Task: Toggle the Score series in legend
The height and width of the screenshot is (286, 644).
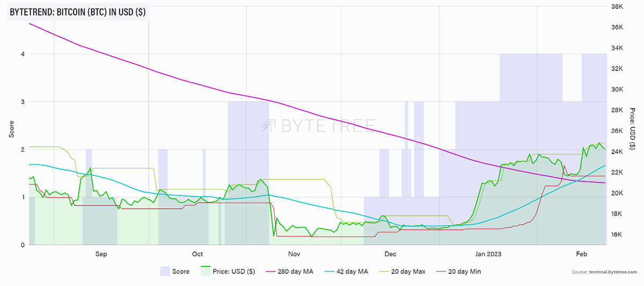Action: (175, 272)
